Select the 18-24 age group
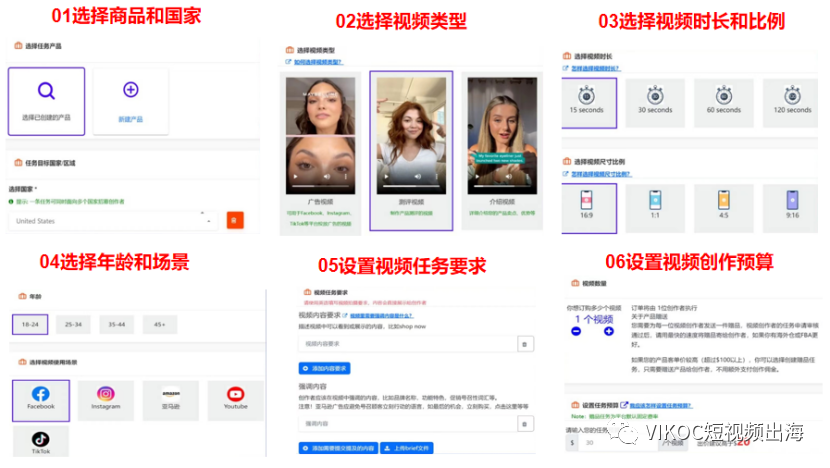This screenshot has height=468, width=830. [30, 325]
